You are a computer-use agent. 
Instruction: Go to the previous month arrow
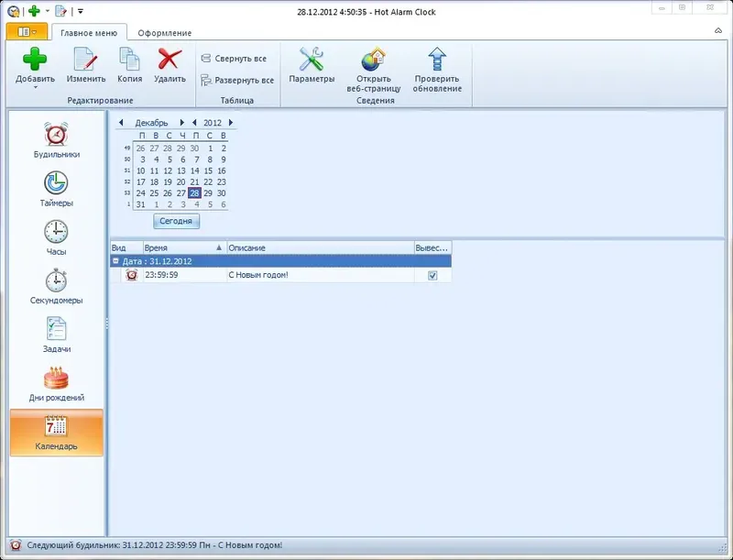pyautogui.click(x=121, y=123)
